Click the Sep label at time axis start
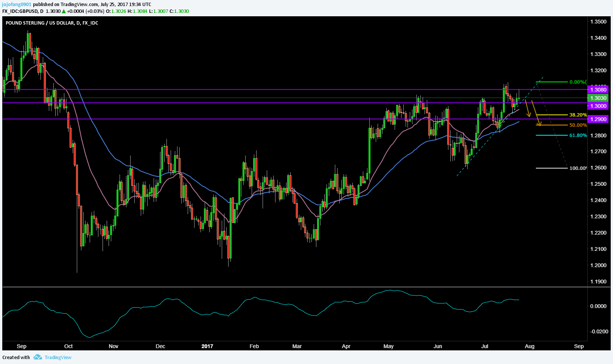This screenshot has height=364, width=613. tap(22, 346)
